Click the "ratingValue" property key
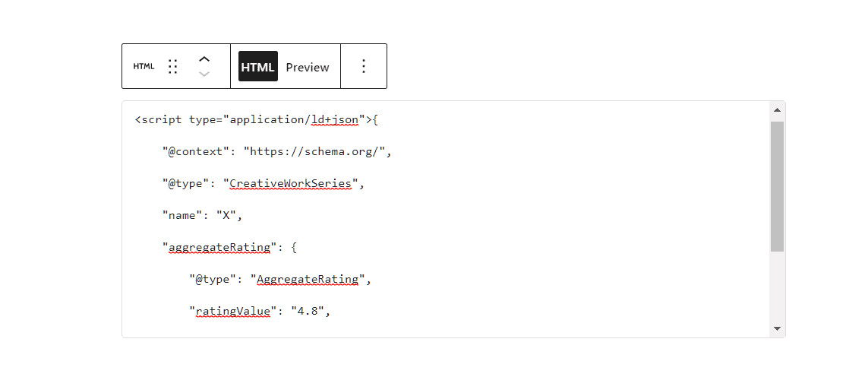This screenshot has width=868, height=377. pos(233,311)
